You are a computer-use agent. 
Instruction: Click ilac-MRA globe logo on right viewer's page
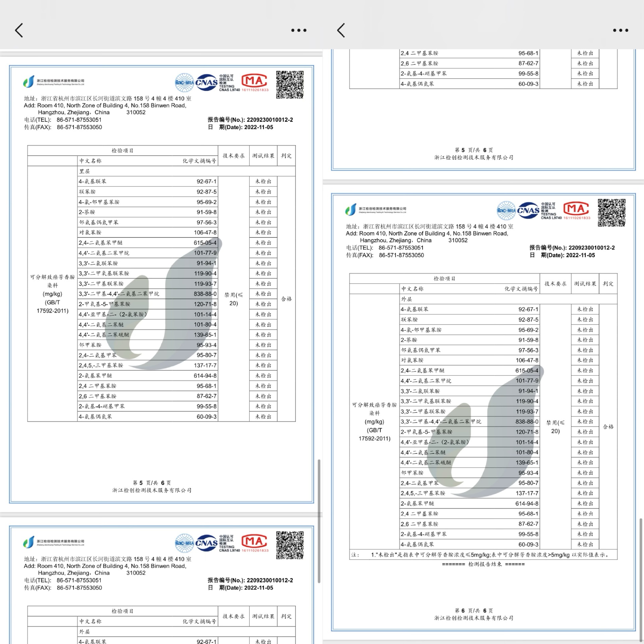pyautogui.click(x=506, y=210)
